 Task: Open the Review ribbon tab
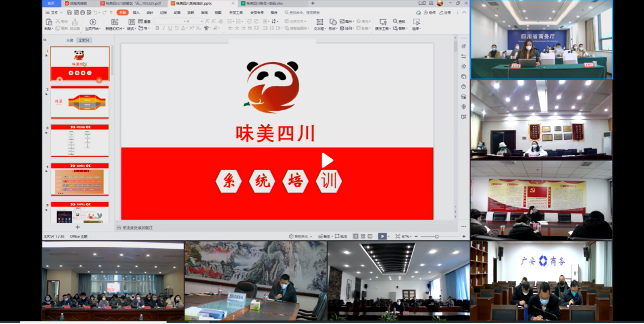click(204, 13)
